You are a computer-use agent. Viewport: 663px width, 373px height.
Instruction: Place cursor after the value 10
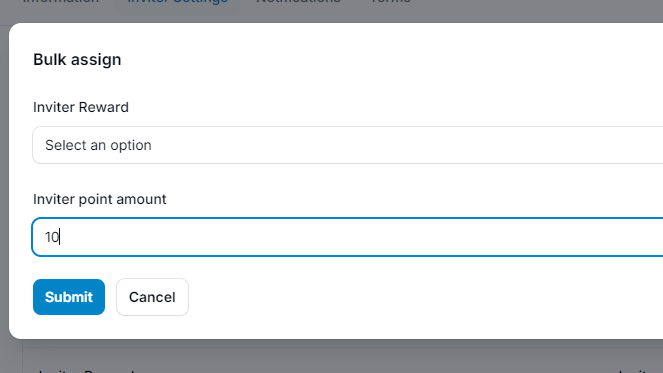coord(60,237)
